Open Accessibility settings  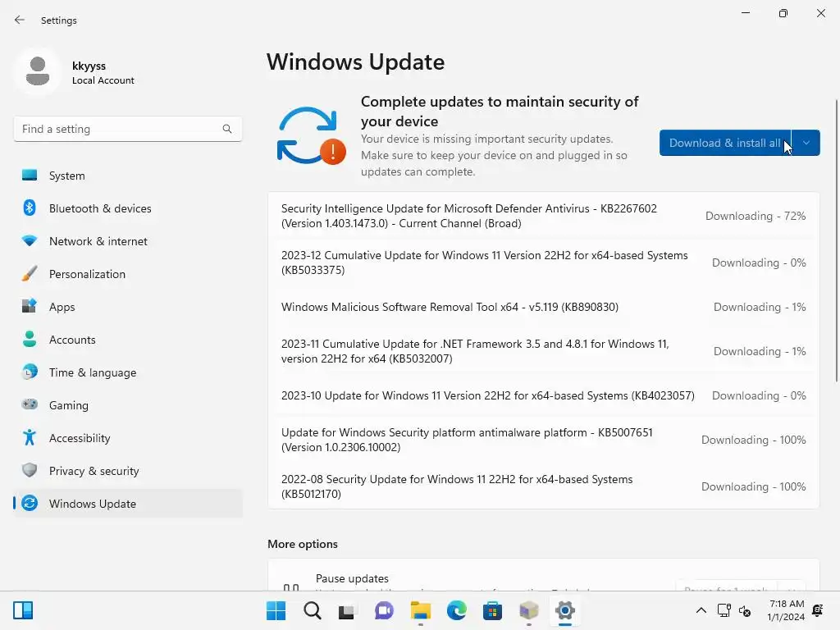(x=127, y=438)
